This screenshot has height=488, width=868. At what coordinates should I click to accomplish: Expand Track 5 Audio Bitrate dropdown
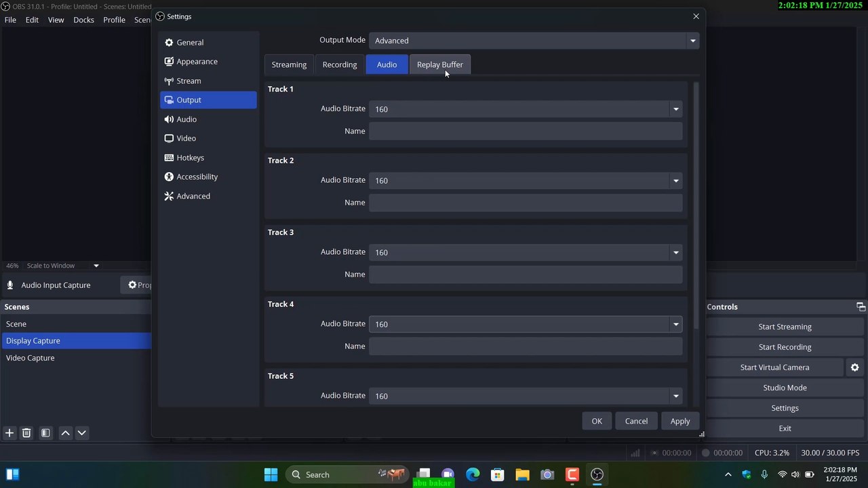tap(675, 396)
